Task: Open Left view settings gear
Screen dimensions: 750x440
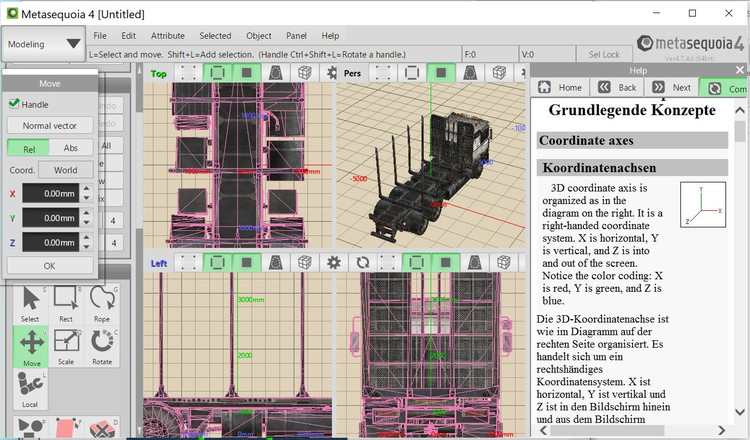Action: click(x=334, y=262)
